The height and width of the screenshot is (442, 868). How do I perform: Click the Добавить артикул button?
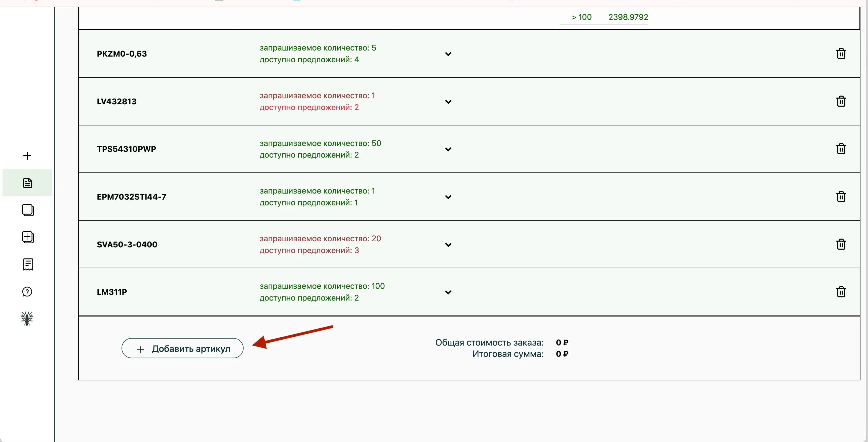point(182,348)
